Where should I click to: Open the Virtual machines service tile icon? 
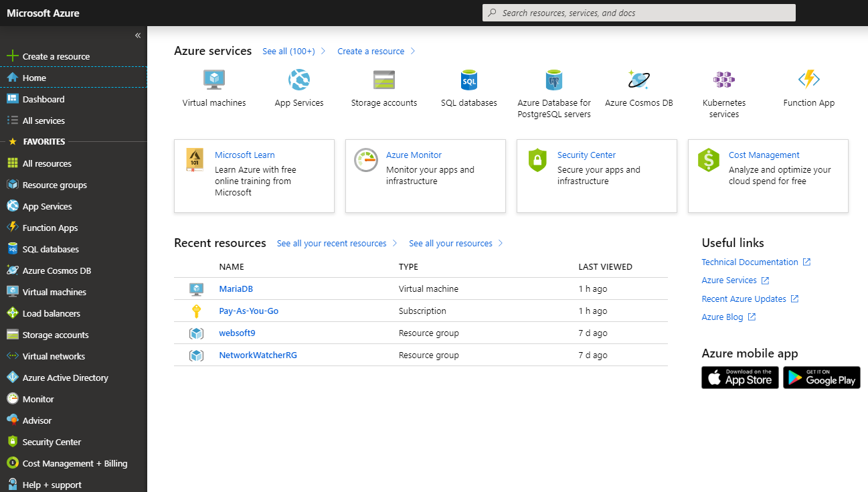point(214,80)
